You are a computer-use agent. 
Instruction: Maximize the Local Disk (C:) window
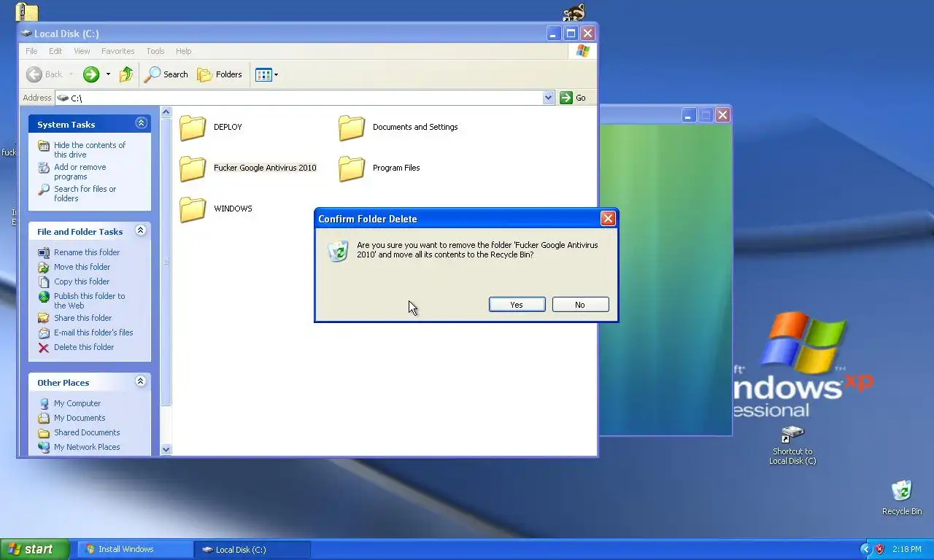pyautogui.click(x=571, y=34)
